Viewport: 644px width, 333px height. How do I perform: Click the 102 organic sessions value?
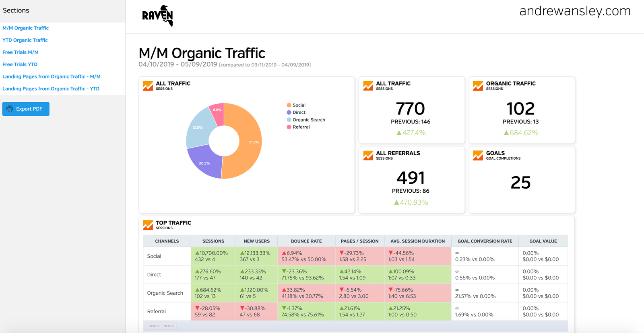click(x=520, y=109)
